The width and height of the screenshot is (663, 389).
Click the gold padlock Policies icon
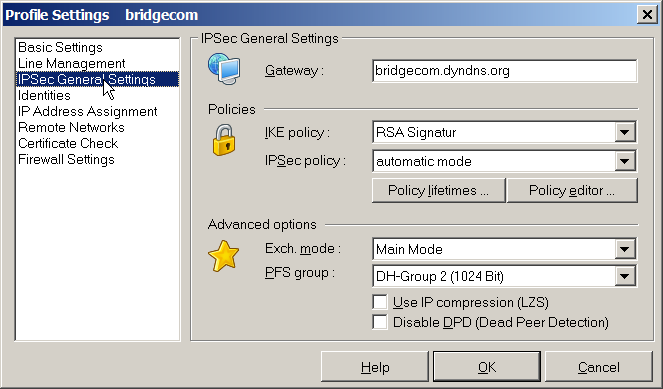(224, 140)
